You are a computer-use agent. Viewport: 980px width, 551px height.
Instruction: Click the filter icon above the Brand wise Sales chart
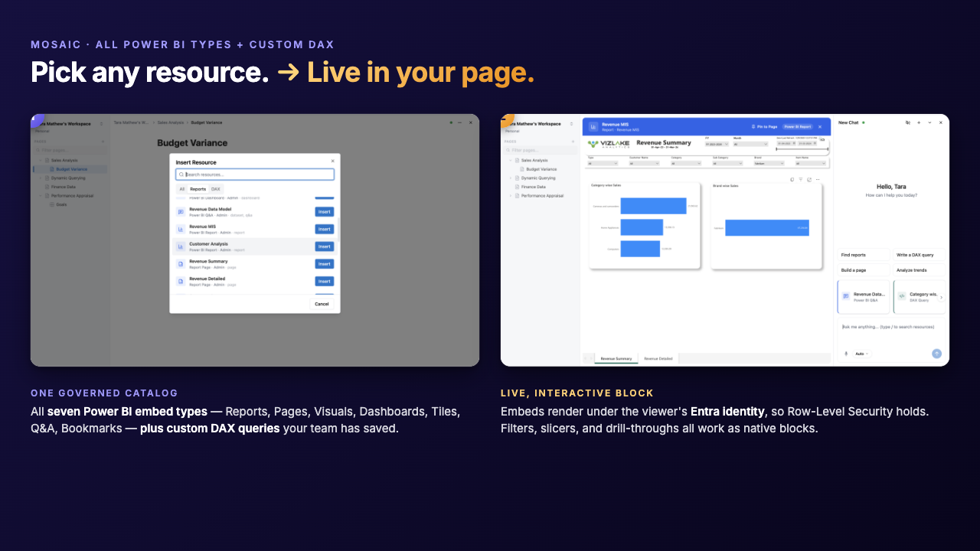(800, 179)
